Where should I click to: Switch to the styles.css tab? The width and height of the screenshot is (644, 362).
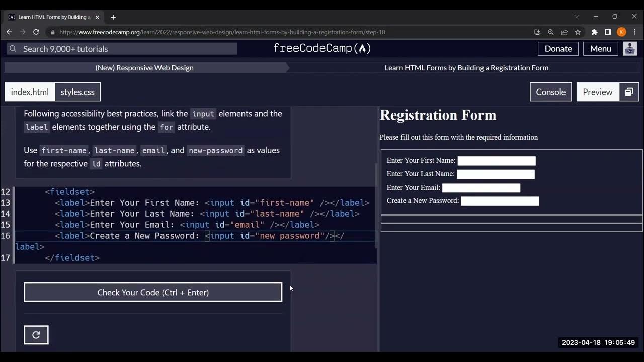(x=77, y=92)
